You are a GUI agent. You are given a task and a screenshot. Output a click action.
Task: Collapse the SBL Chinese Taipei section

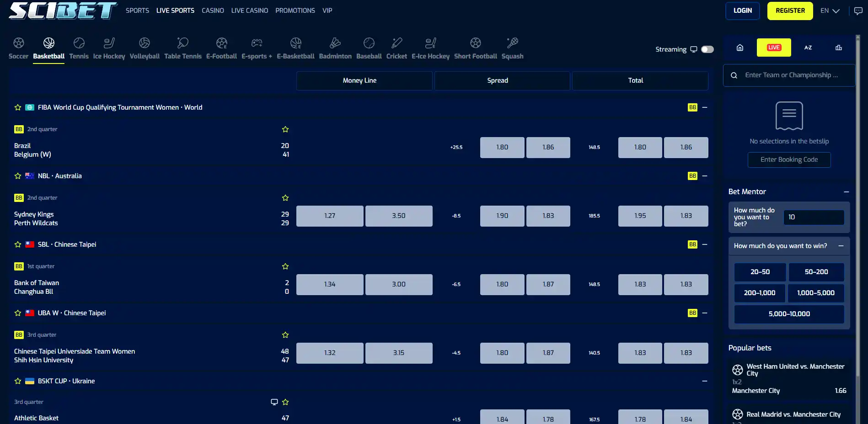[x=705, y=244]
